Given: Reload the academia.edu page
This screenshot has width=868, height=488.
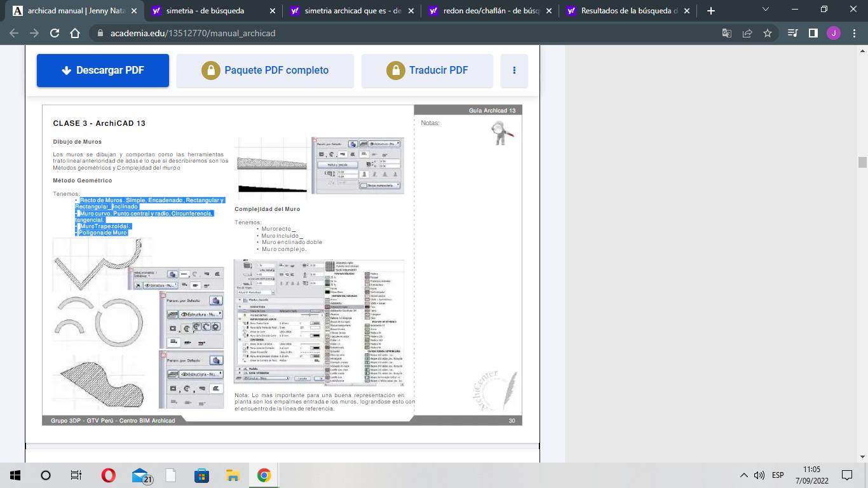Looking at the screenshot, I should pos(55,33).
